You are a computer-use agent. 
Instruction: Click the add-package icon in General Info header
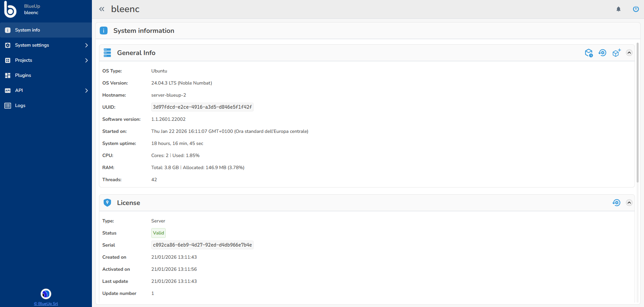(616, 53)
